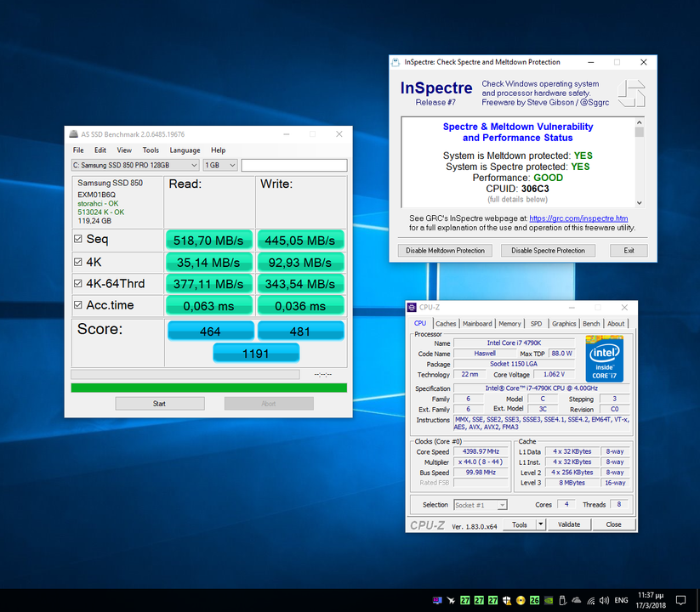Click Disable Spectre Protection button
Image resolution: width=700 pixels, height=612 pixels.
(x=548, y=251)
